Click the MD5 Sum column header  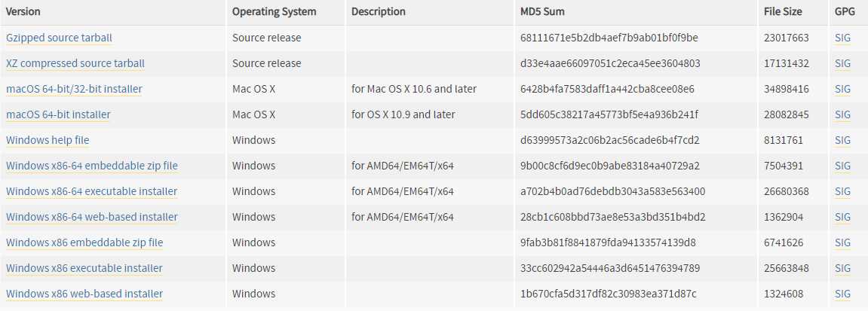pyautogui.click(x=542, y=11)
